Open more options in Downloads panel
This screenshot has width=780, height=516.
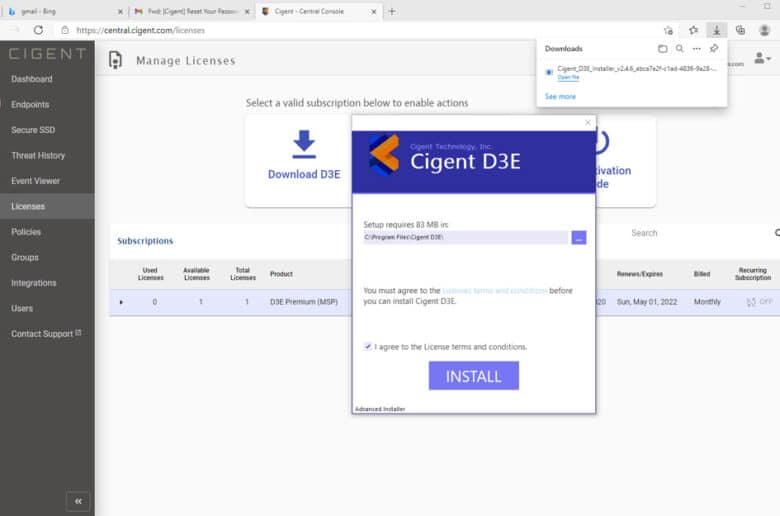696,49
